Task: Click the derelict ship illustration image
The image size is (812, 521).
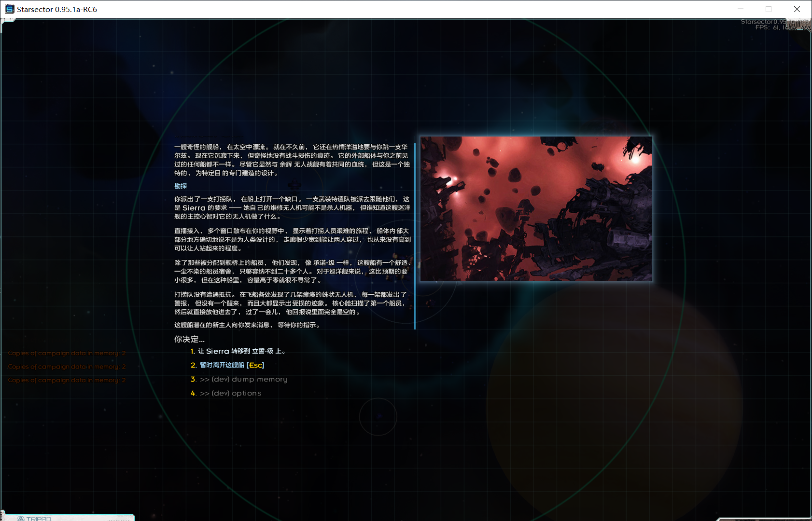Action: point(536,209)
